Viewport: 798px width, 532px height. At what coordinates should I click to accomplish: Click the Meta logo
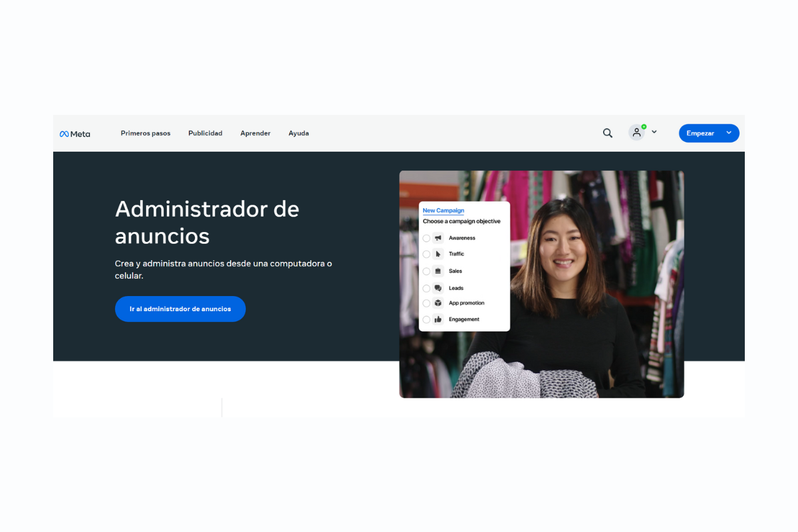click(74, 134)
